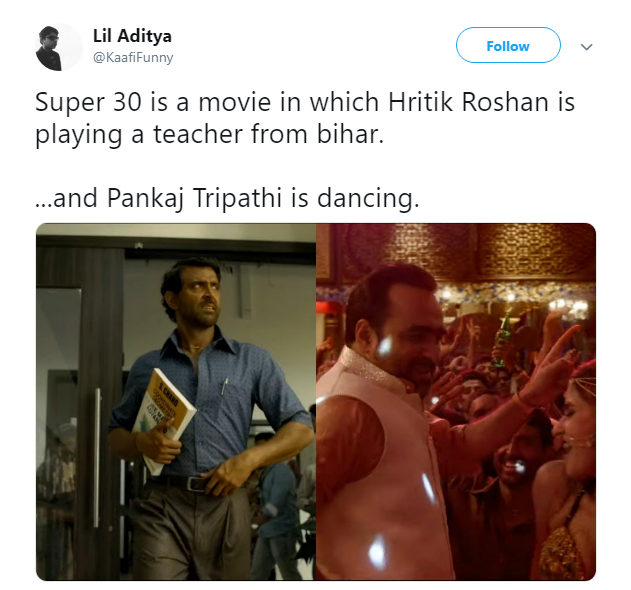
Task: Click the display name Lil Aditya
Action: pos(132,36)
